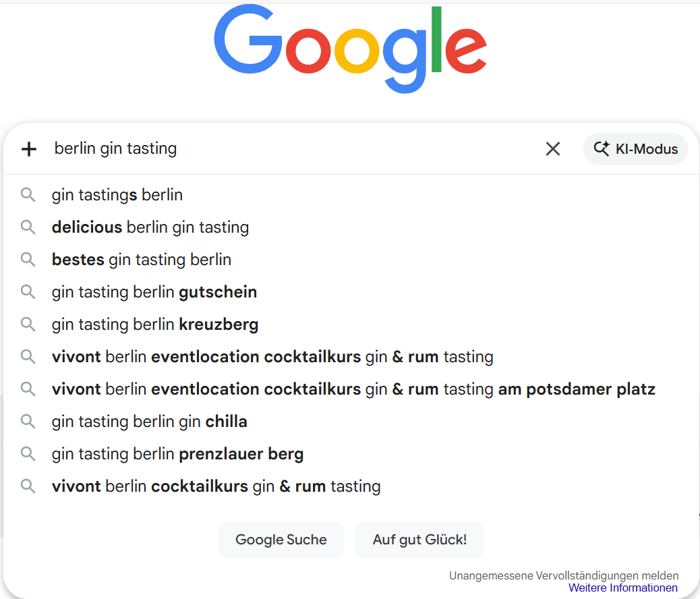The height and width of the screenshot is (599, 700).
Task: Select suggestion 'gin tastings berlin'
Action: point(117,195)
